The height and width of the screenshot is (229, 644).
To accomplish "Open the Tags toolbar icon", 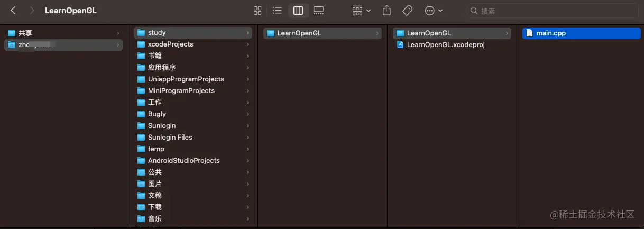I will point(407,11).
